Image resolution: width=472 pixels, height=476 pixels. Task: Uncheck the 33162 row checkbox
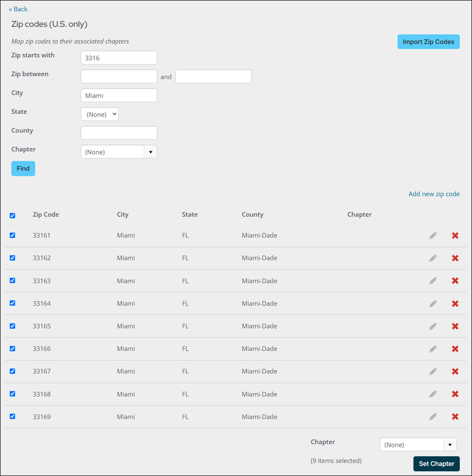click(x=12, y=258)
